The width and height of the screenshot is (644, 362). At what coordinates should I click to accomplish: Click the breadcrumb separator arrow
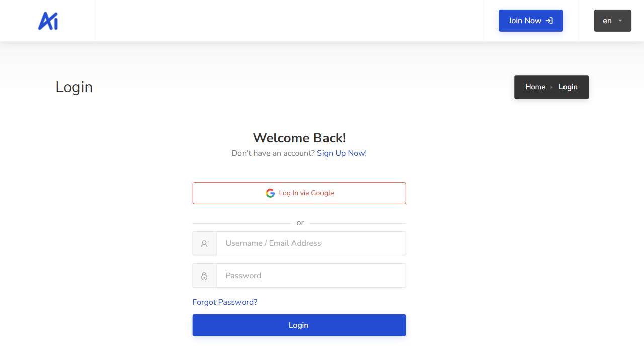[x=552, y=87]
